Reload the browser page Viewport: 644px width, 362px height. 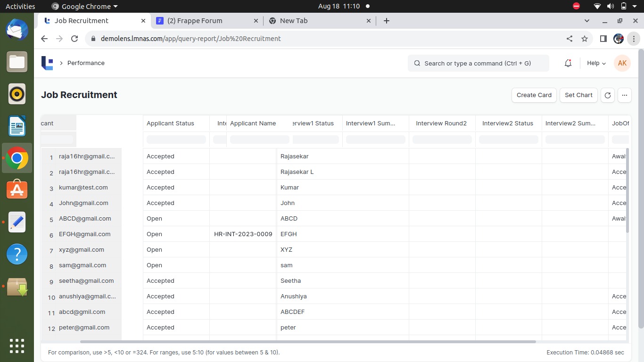pyautogui.click(x=74, y=39)
